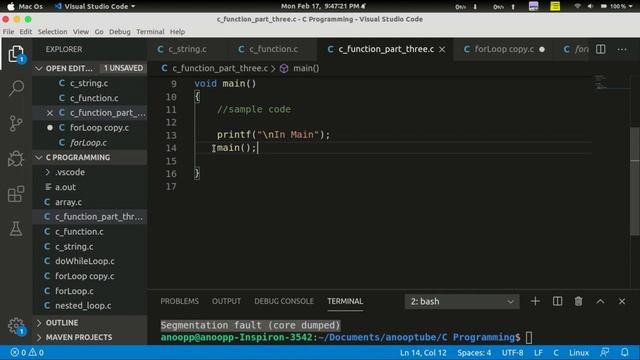Click the c_function_part_three.c breadcrumb
The height and width of the screenshot is (360, 640).
[x=220, y=68]
